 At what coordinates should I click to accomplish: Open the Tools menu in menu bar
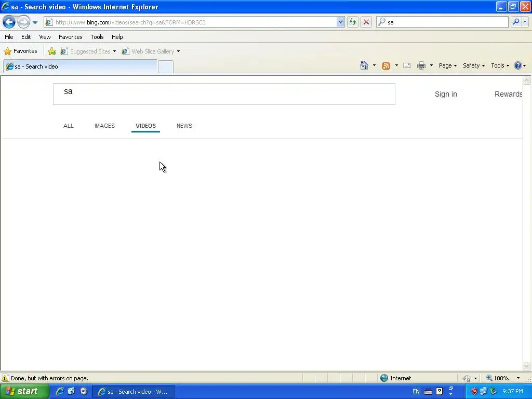coord(97,37)
